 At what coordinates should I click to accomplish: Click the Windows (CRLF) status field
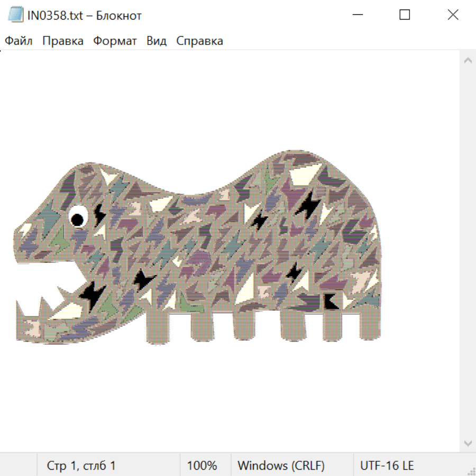coord(281,466)
